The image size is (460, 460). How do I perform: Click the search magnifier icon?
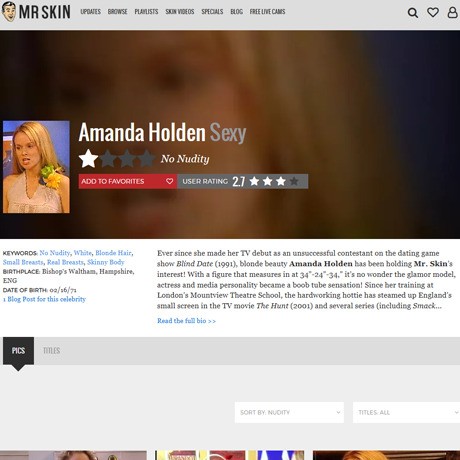click(413, 13)
